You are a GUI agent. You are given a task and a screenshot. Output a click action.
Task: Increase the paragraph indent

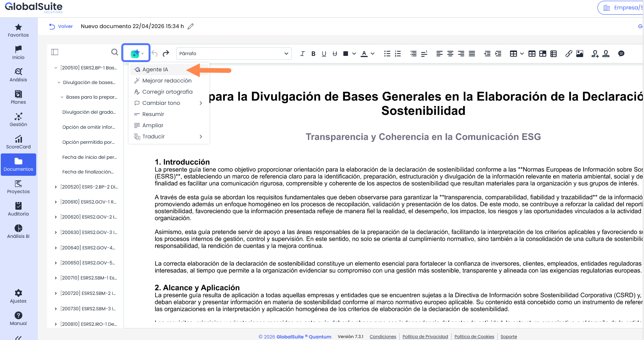pos(498,54)
